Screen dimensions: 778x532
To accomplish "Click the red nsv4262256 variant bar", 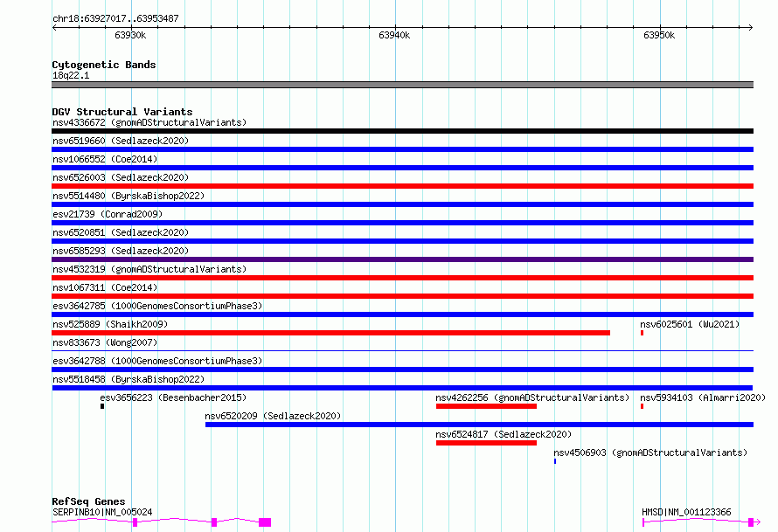I will coord(486,406).
